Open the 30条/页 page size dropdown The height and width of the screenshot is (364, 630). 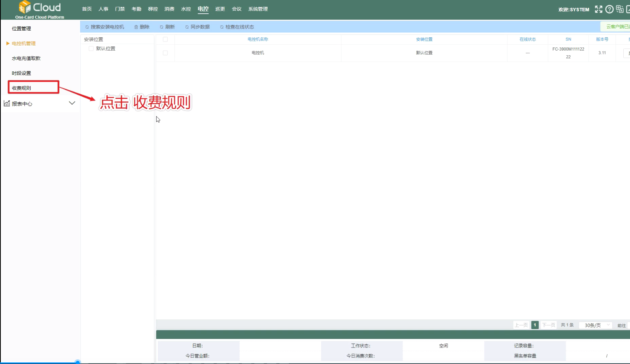pos(595,325)
